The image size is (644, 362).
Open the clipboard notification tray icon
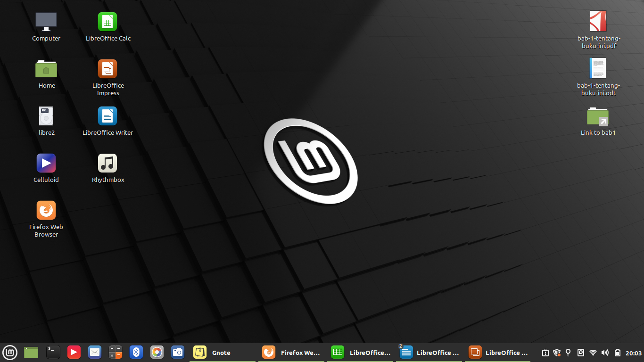point(545,353)
